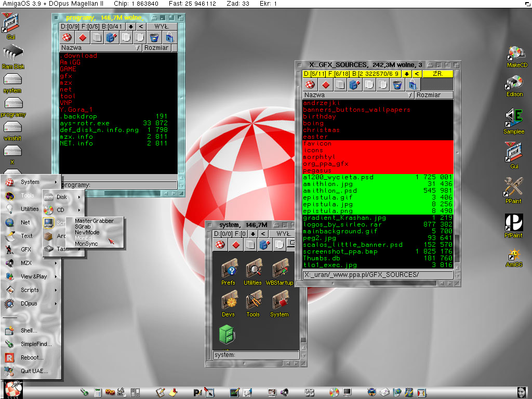Expand the System submenu
This screenshot has width=532, height=399.
click(32, 182)
